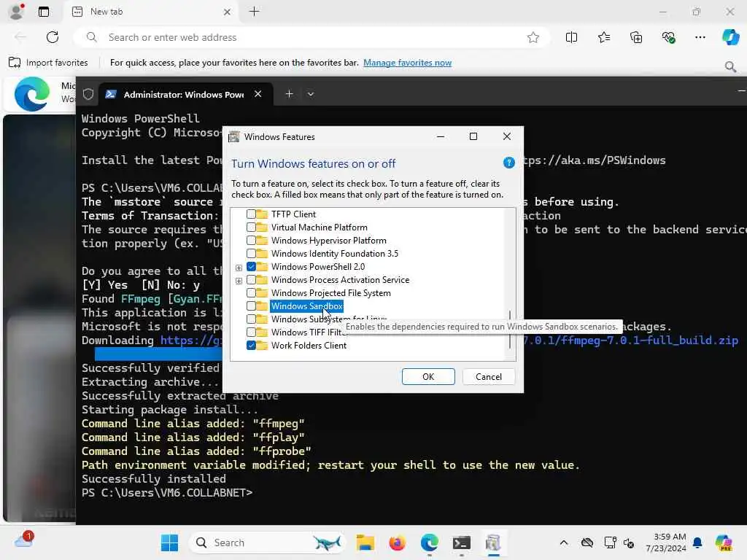Enable the TFTP Client checkbox
This screenshot has width=747, height=560.
click(251, 214)
